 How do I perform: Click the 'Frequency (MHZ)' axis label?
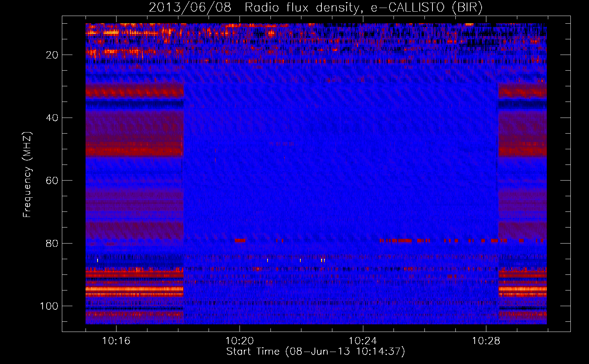[x=28, y=174]
